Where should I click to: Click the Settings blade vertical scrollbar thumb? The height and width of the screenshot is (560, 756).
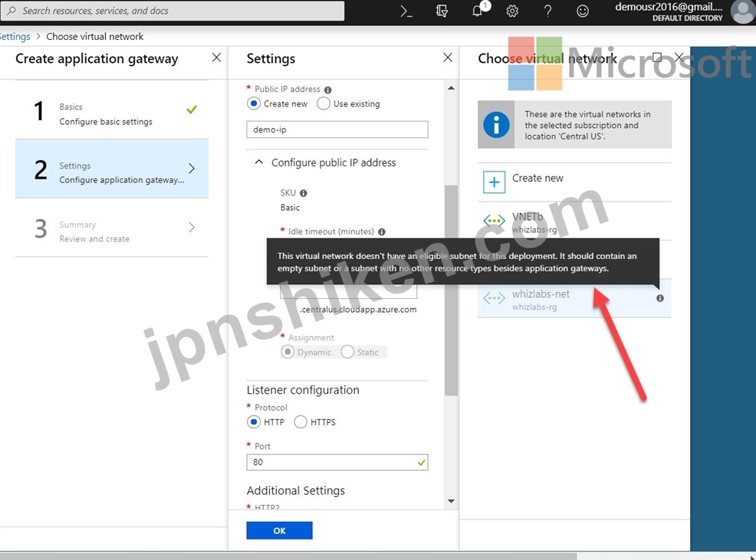click(x=451, y=290)
